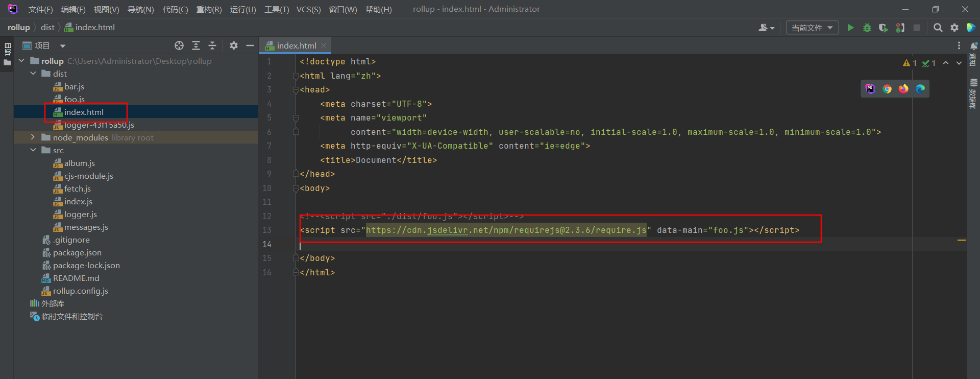Click dist breadcrumb in navigation bar
The height and width of the screenshot is (379, 980).
(47, 28)
